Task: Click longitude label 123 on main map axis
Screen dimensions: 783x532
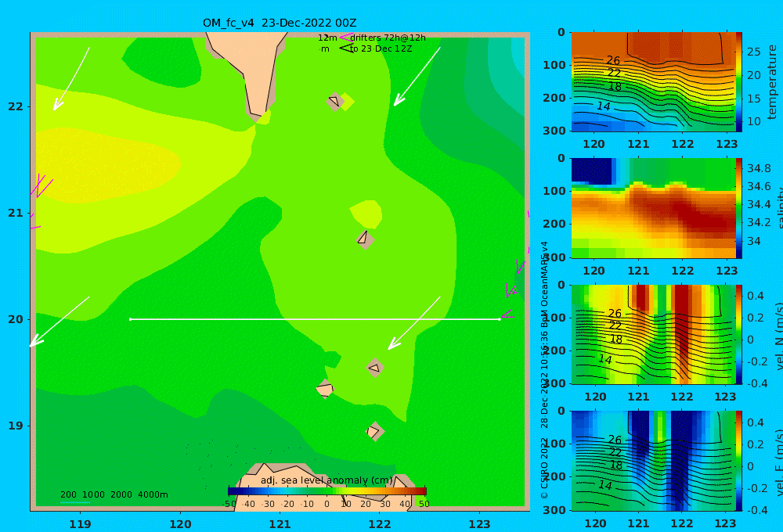Action: [x=480, y=524]
